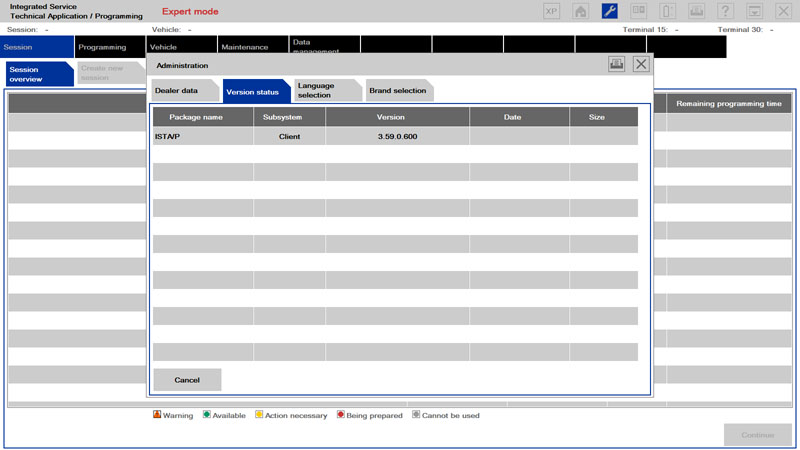Select the Version status tab
The image size is (800, 450).
pyautogui.click(x=253, y=91)
